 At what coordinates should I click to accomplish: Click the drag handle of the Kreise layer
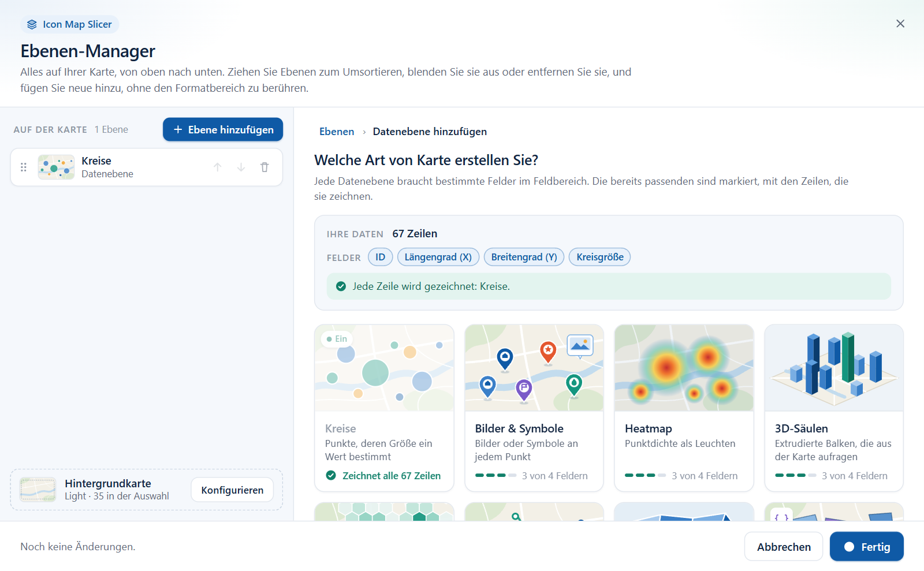click(24, 167)
